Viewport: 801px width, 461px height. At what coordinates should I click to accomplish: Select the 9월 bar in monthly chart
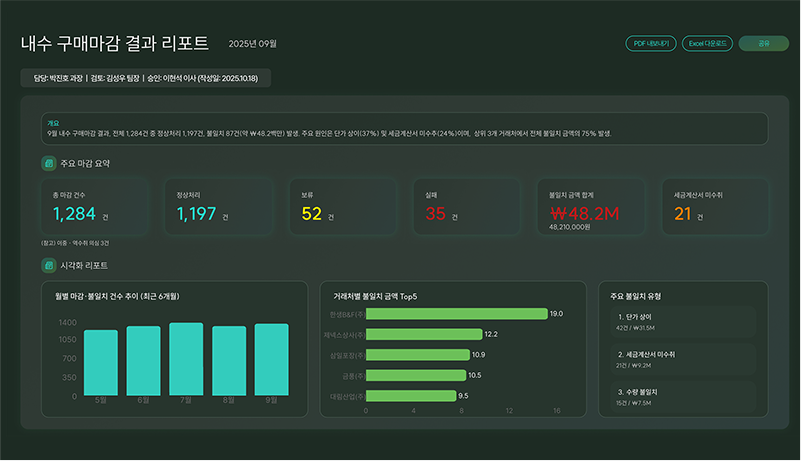[271, 359]
